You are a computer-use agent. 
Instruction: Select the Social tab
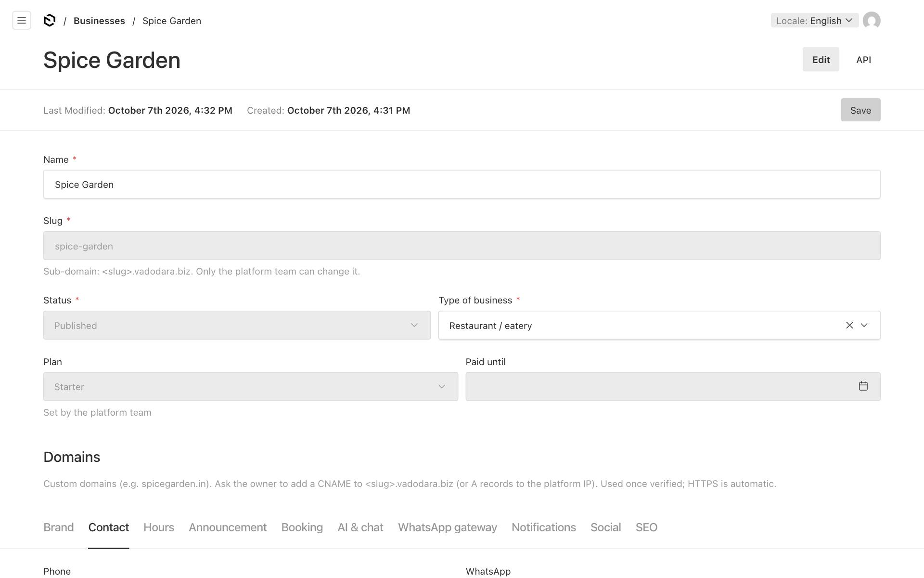[x=606, y=527]
